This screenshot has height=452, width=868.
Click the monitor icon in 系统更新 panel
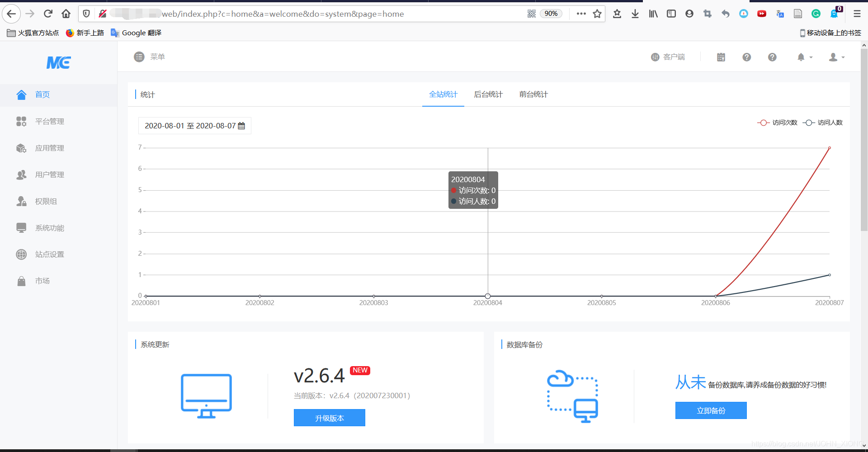[x=206, y=395]
